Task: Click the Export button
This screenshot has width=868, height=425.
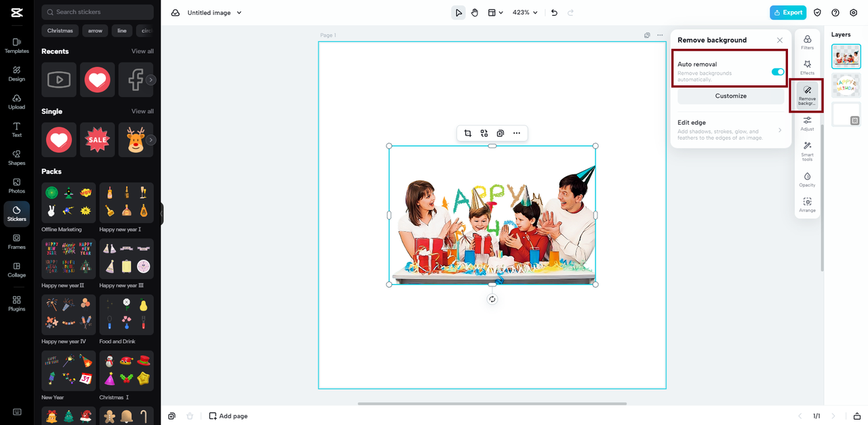Action: (x=787, y=12)
